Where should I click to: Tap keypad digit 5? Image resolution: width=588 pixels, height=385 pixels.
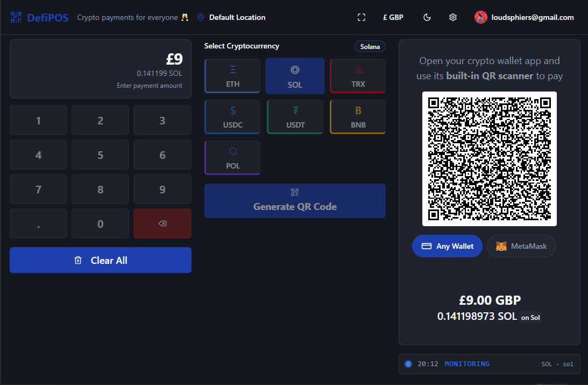(x=100, y=155)
